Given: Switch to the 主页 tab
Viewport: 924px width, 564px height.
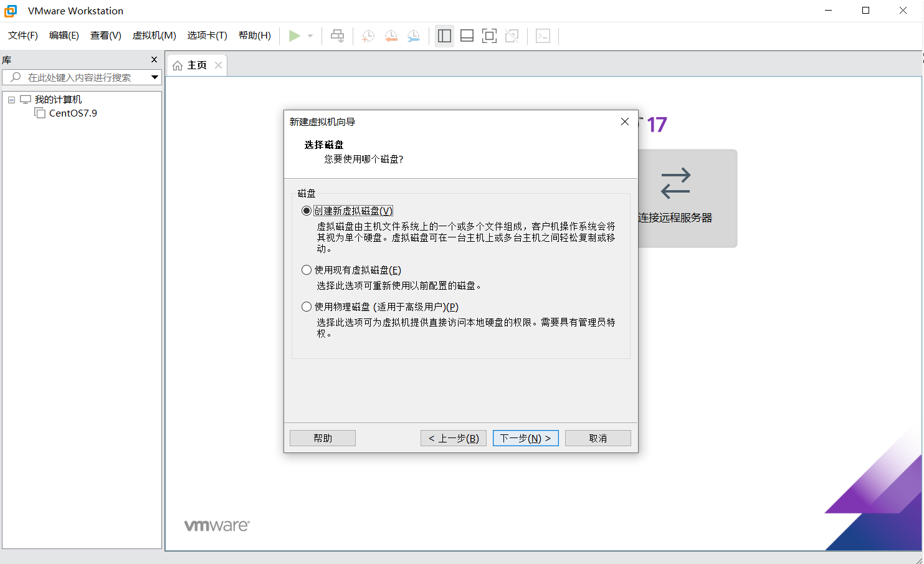Looking at the screenshot, I should pyautogui.click(x=197, y=65).
